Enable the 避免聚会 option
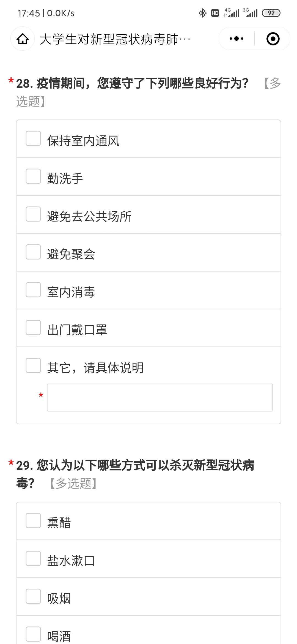The image size is (297, 644). point(33,252)
